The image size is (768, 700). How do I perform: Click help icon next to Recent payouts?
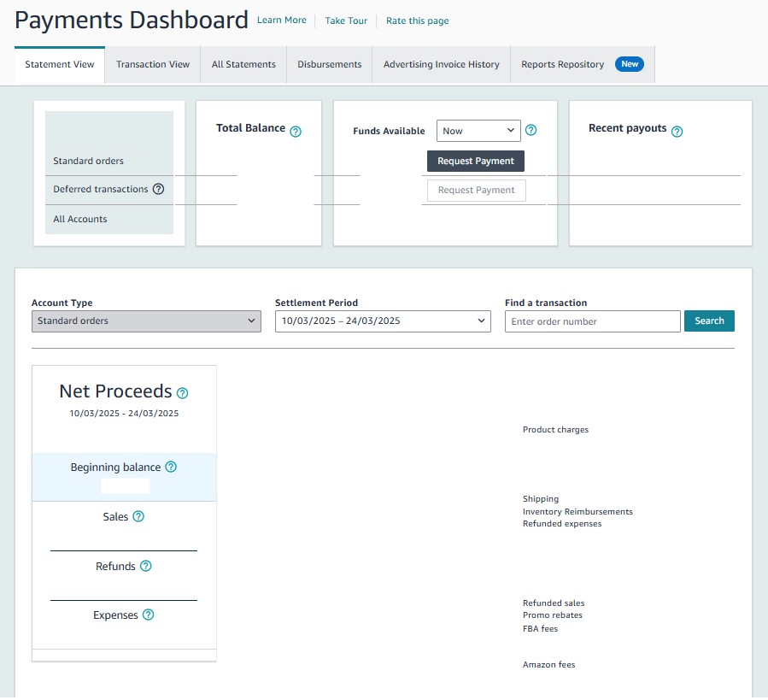[x=677, y=132]
